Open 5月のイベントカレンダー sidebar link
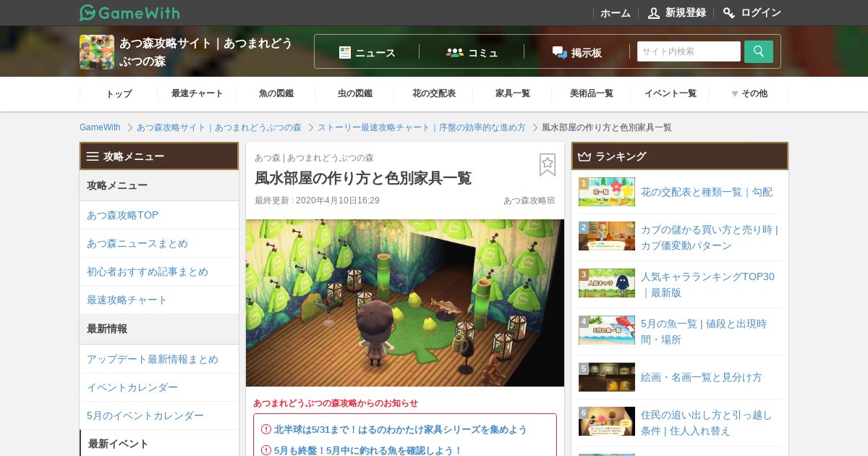The width and height of the screenshot is (868, 456). tap(159, 415)
